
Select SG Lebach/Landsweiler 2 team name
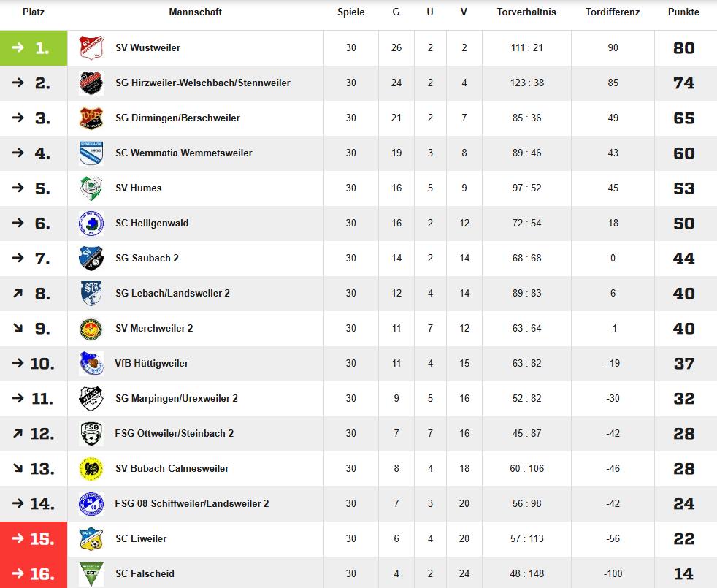point(172,294)
